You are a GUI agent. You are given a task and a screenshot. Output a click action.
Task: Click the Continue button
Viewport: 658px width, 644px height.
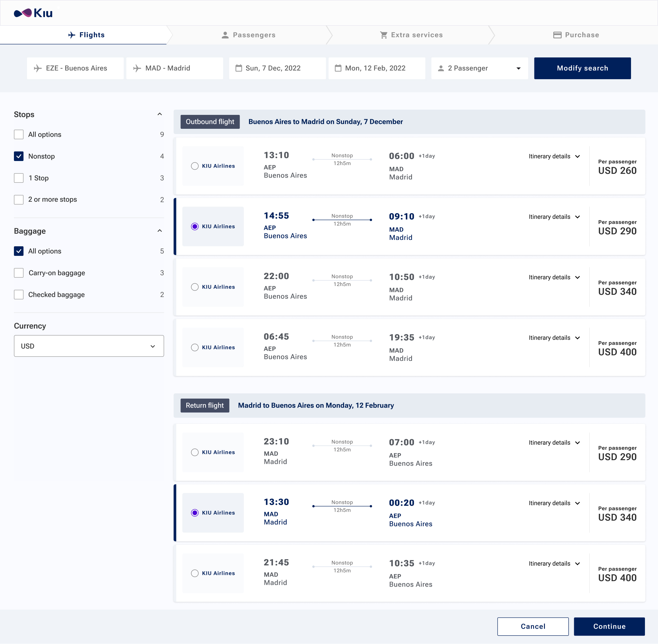click(x=609, y=626)
